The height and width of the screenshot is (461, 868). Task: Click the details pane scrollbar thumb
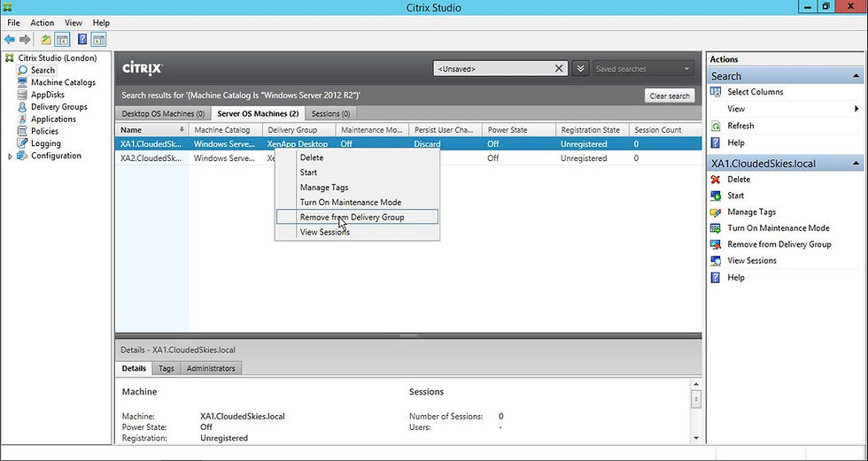tap(696, 398)
